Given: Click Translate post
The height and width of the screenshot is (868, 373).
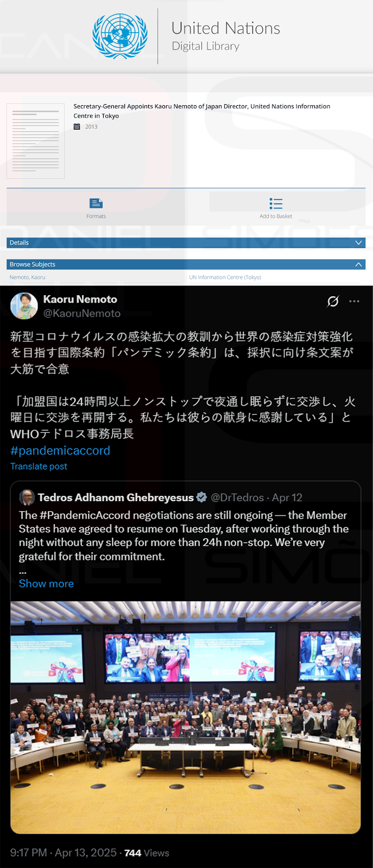Looking at the screenshot, I should [39, 466].
